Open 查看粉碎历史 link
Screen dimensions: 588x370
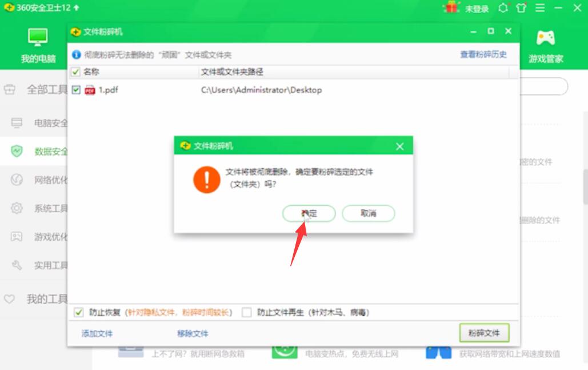(x=483, y=55)
